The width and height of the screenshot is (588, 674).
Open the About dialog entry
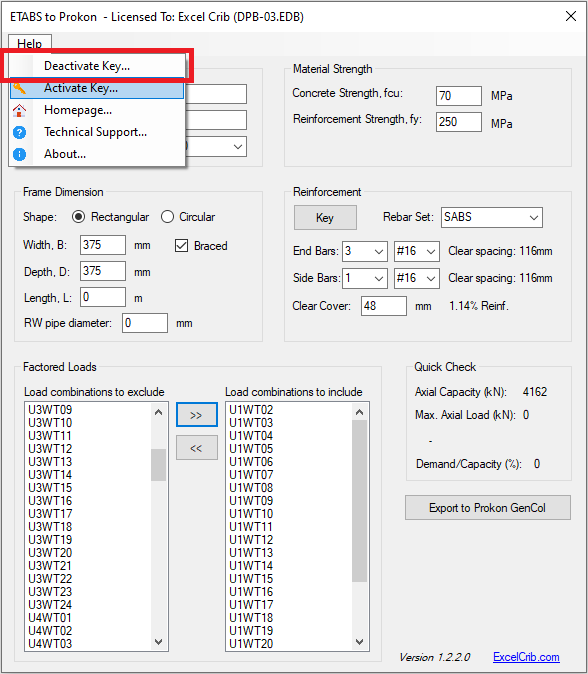point(97,154)
